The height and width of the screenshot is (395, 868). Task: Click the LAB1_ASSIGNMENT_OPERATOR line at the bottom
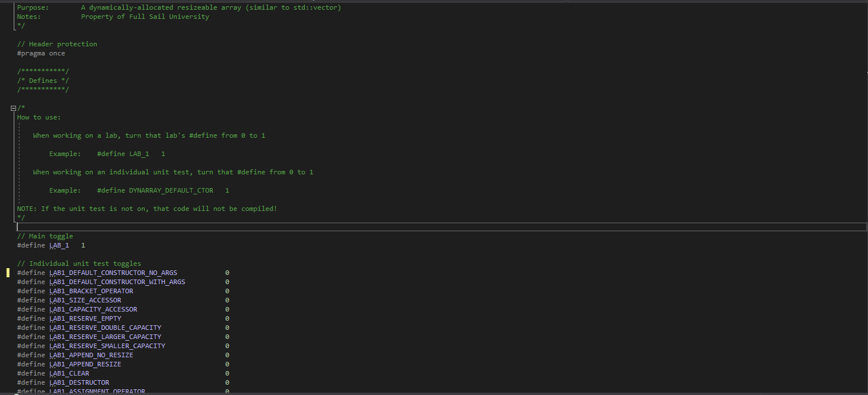[97, 391]
